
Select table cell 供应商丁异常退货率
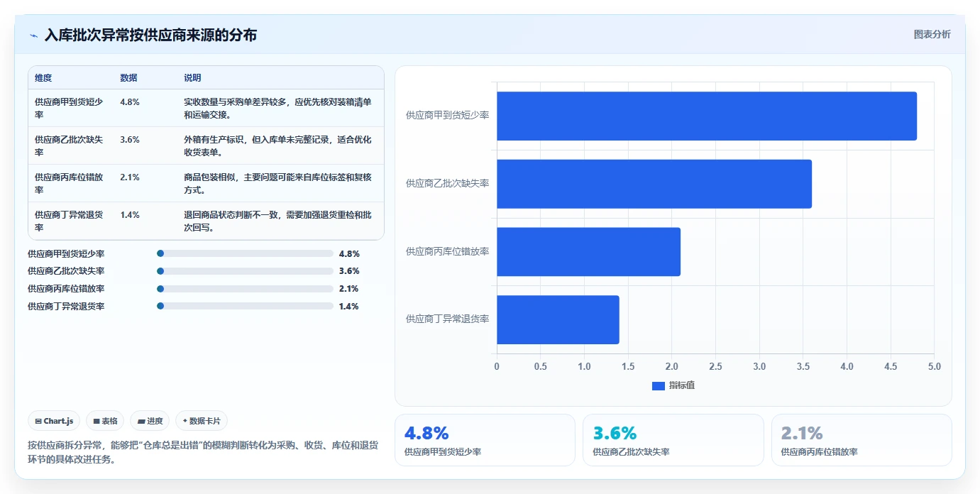[70, 221]
